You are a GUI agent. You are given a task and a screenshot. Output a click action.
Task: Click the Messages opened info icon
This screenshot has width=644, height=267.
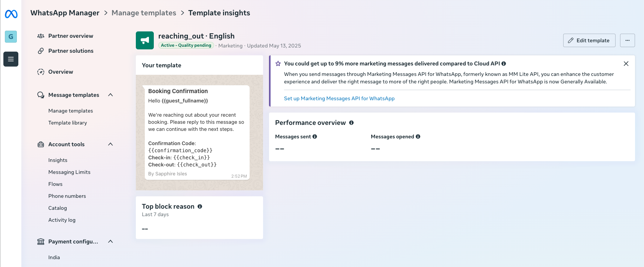click(x=418, y=136)
